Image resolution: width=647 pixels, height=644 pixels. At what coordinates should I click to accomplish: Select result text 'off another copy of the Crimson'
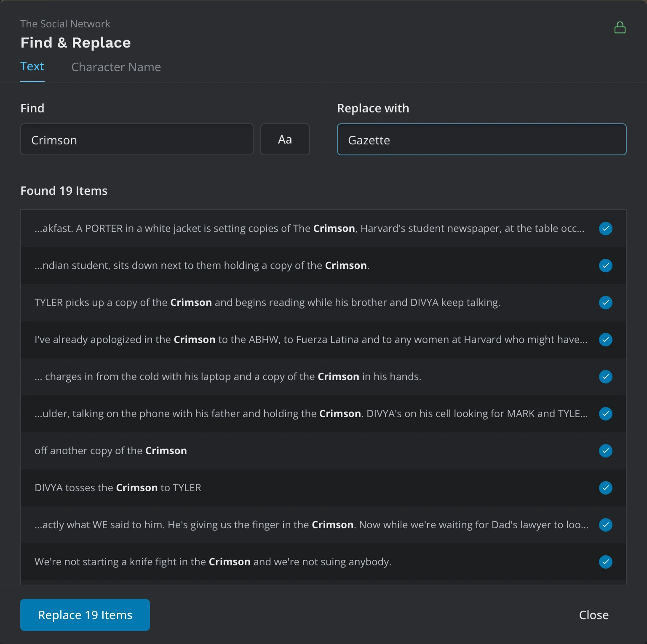[111, 451]
